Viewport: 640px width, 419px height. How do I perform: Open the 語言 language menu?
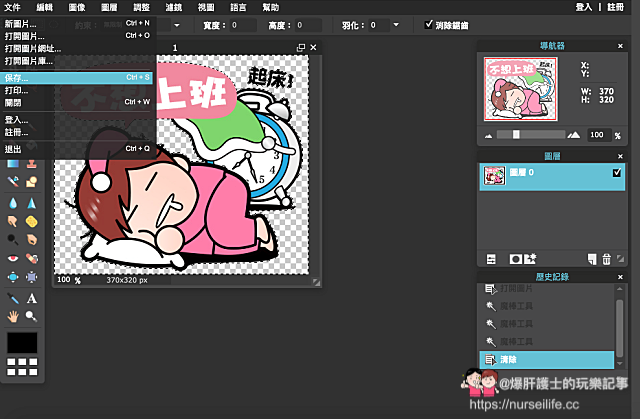point(238,7)
